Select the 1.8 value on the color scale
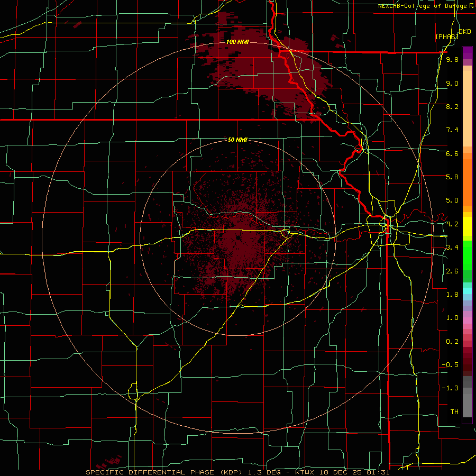This screenshot has width=476, height=476. click(452, 295)
